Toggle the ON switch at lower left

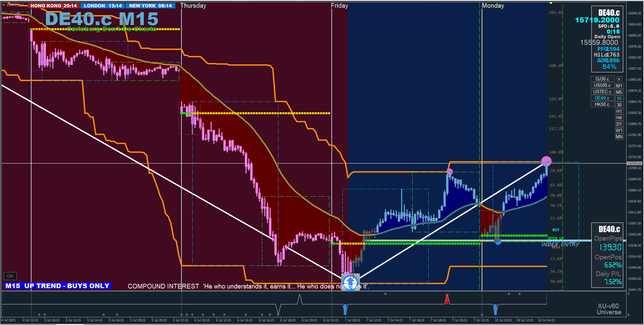tap(10, 276)
